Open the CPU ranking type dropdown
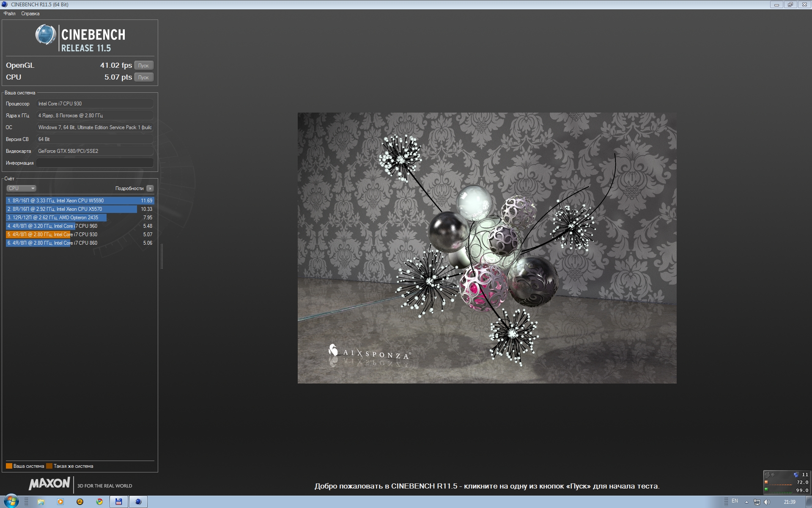The image size is (812, 508). (21, 188)
